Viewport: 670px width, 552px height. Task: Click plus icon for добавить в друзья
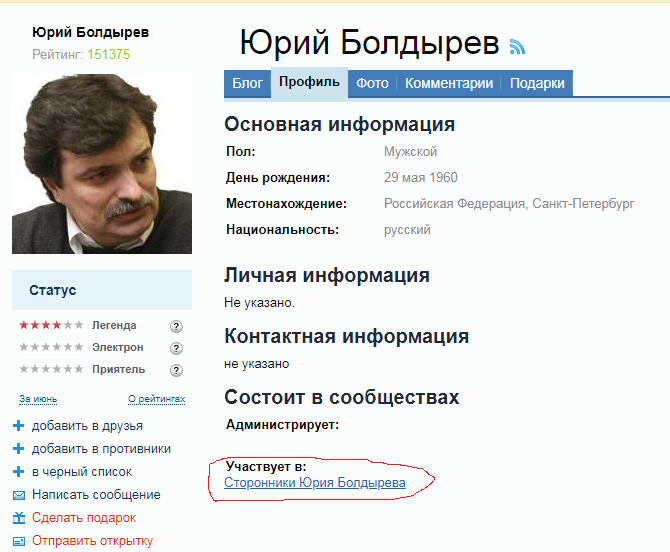pyautogui.click(x=19, y=426)
